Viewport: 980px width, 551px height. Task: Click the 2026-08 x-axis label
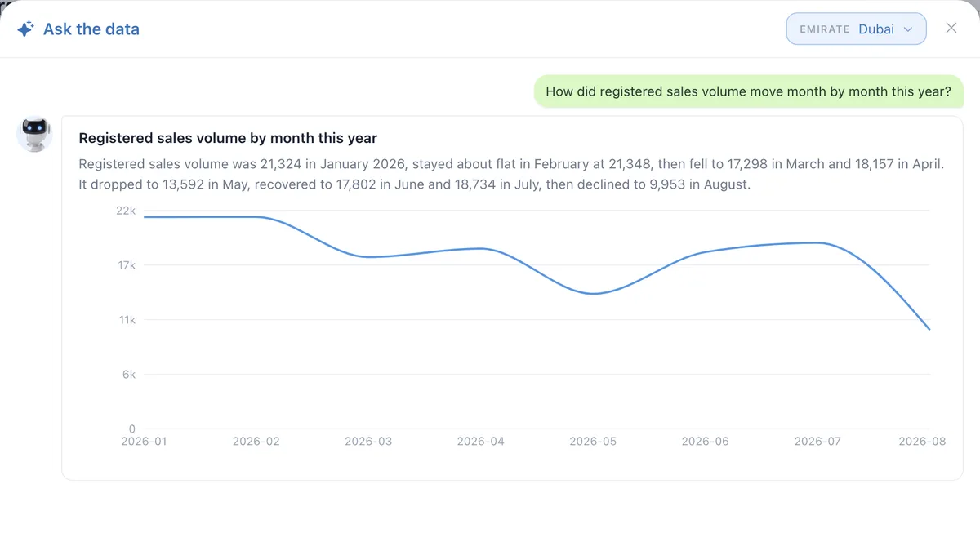922,441
